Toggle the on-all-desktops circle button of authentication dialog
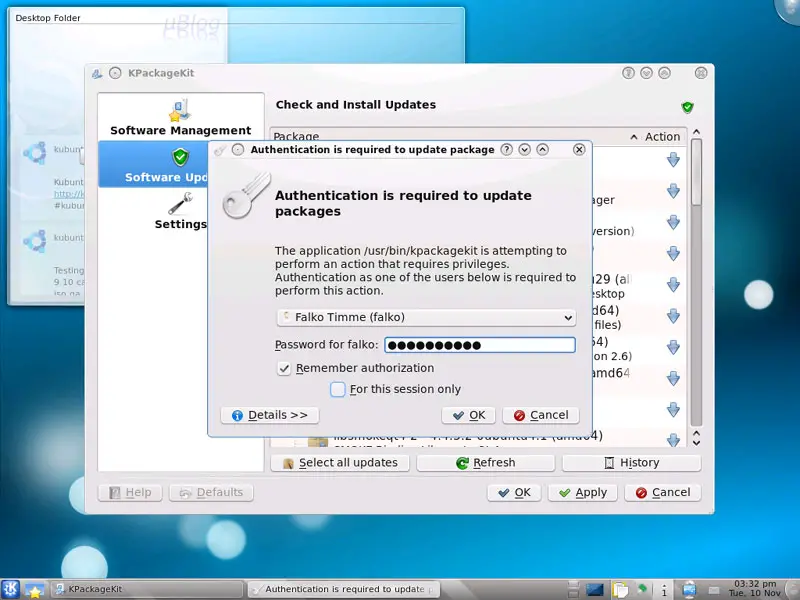This screenshot has height=600, width=800. [x=238, y=149]
